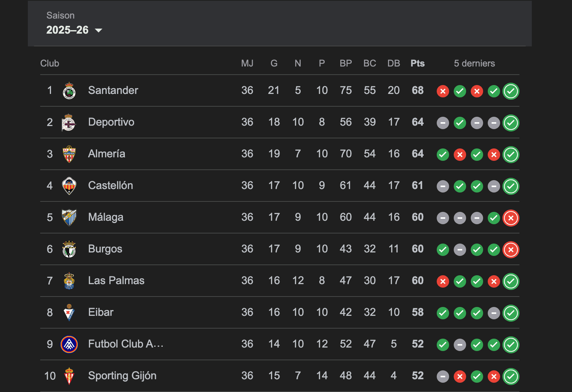Click Deportivo's first draw result icon
The width and height of the screenshot is (572, 392).
click(x=443, y=123)
